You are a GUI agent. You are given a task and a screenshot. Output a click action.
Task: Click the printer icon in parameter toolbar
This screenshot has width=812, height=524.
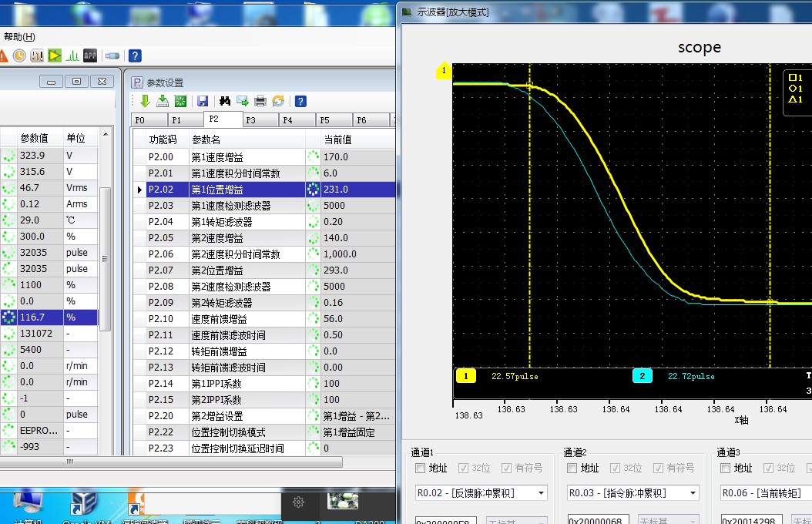tap(260, 101)
